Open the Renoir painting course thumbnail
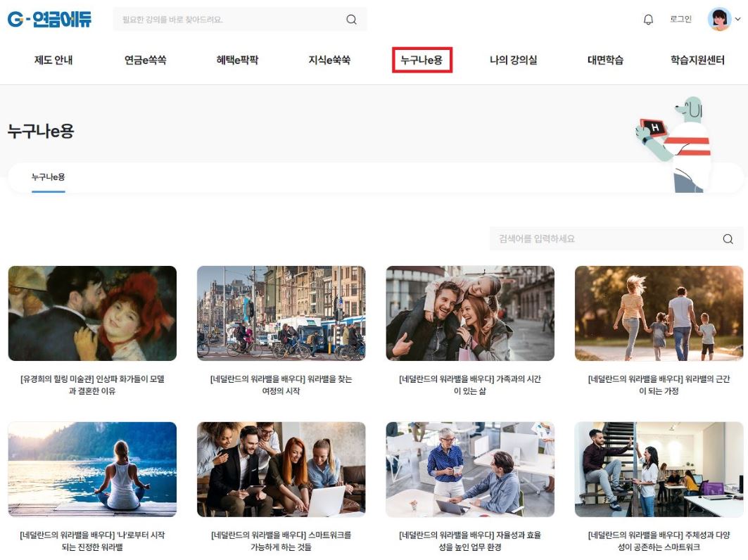 point(92,313)
